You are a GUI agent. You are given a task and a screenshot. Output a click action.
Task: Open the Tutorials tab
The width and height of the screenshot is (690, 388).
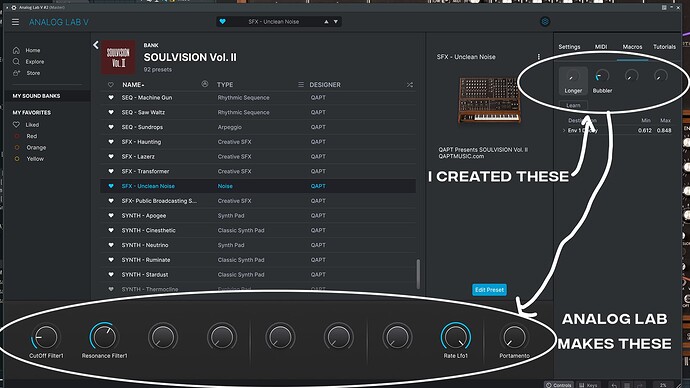(x=664, y=47)
